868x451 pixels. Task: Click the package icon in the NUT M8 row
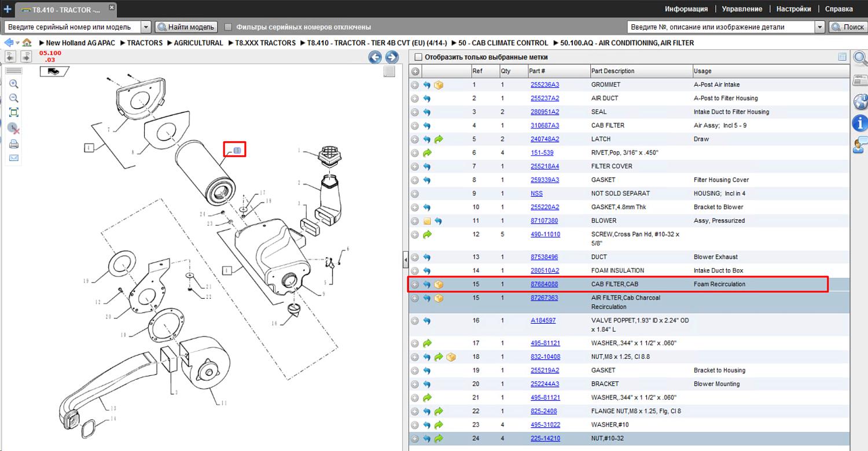[451, 357]
